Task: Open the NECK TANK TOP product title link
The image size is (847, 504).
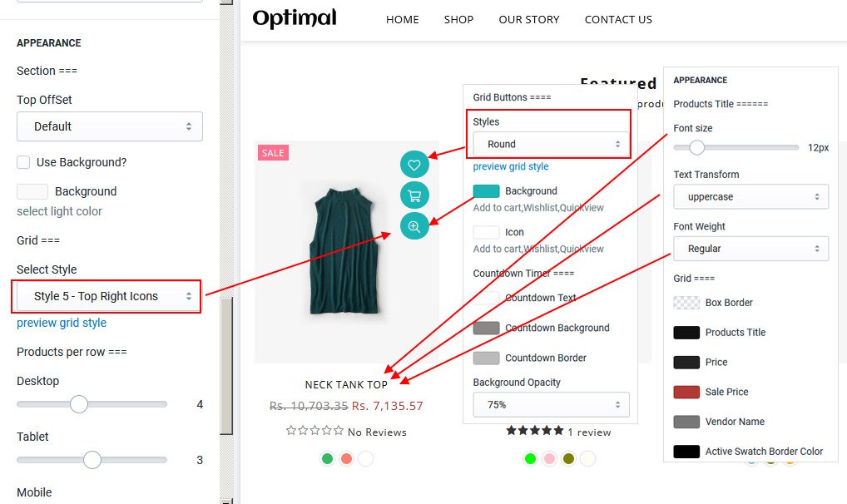Action: [346, 384]
